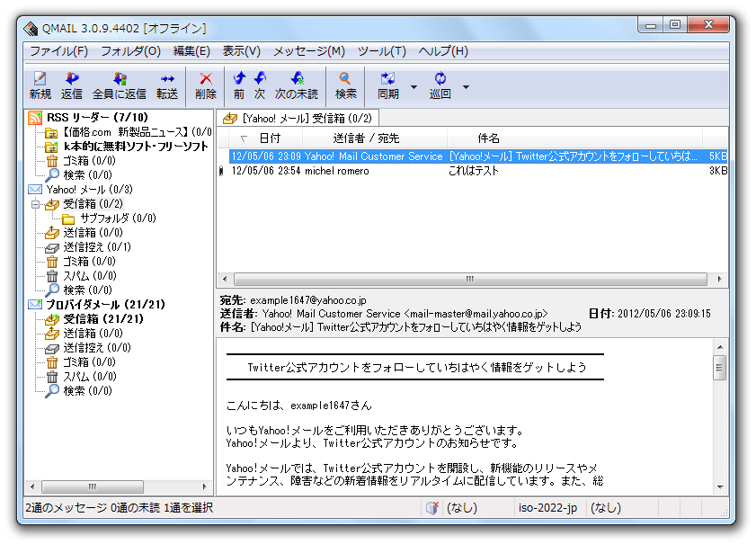Screen dimensions: 756x544
Task: Select ゴミ箱 (0/0) under RSS リーダー
Action: (89, 161)
